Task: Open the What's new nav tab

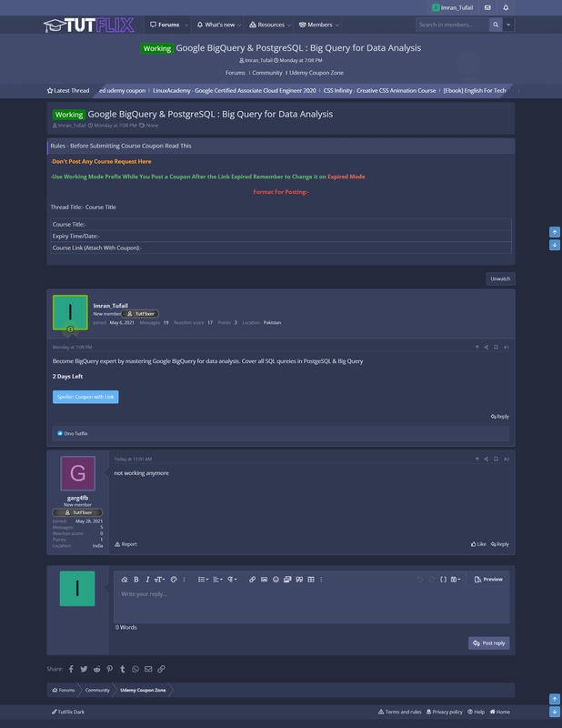Action: click(x=216, y=25)
